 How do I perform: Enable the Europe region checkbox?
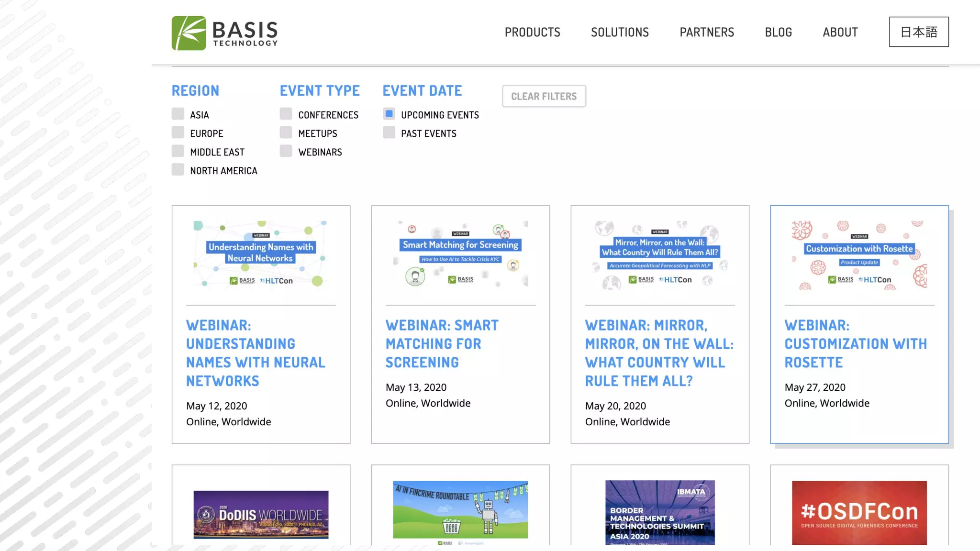178,132
